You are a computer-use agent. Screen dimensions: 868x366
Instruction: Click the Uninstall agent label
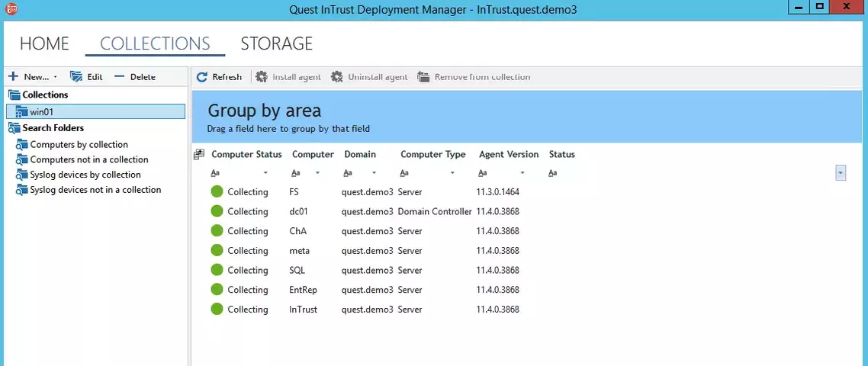tap(378, 77)
